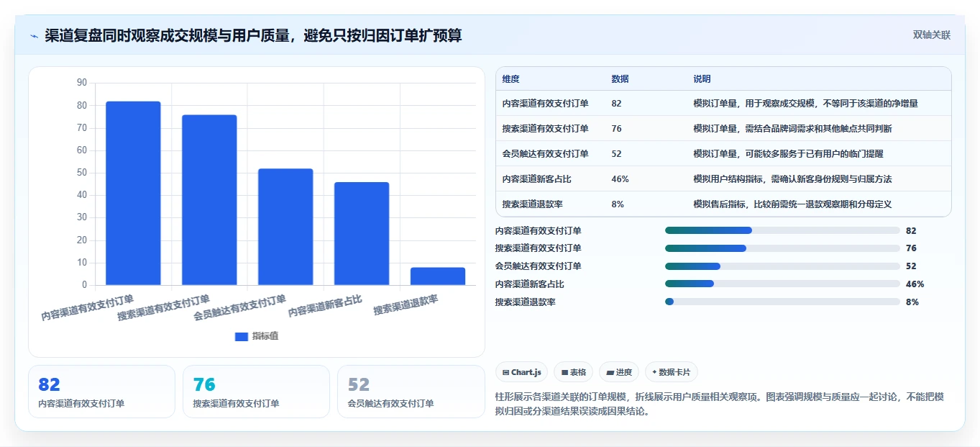Screen dimensions: 980x447
Task: Click the chart bar for 内容渠道有效支付订单
Action: (x=133, y=194)
